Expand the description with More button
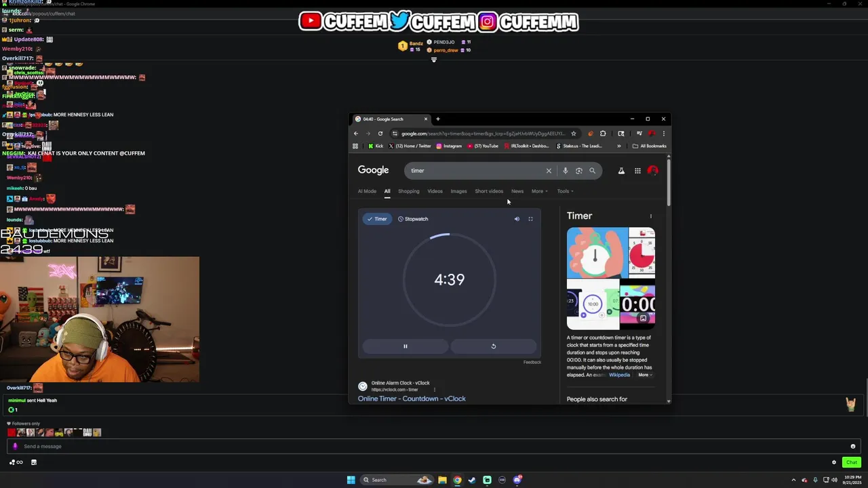The image size is (868, 488). click(x=645, y=375)
